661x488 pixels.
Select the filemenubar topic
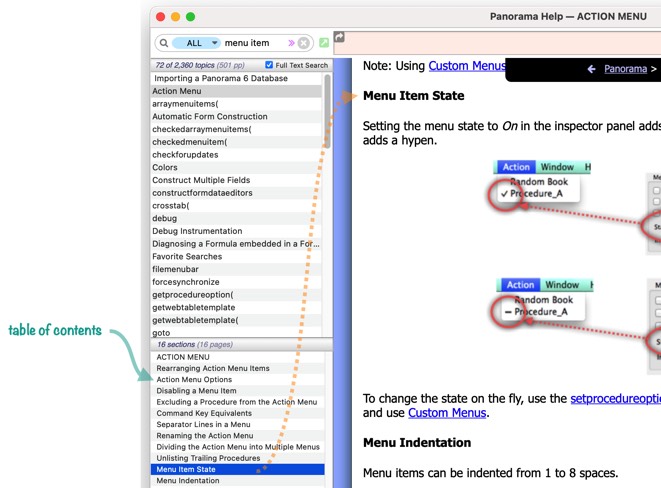[x=236, y=269]
